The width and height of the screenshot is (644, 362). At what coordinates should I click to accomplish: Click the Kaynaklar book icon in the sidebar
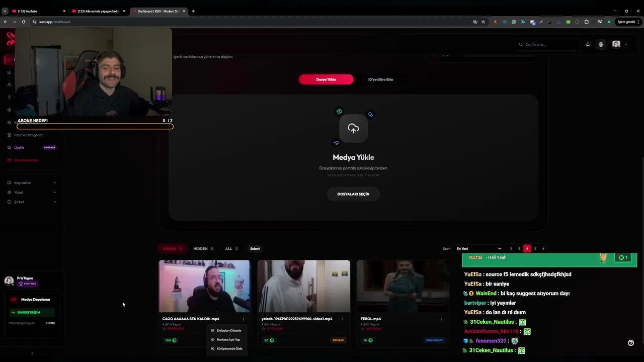click(9, 183)
